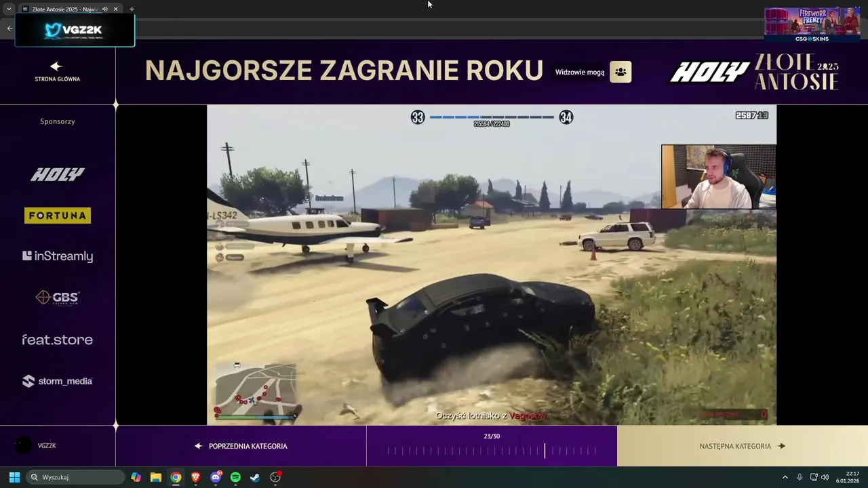
Task: Select the Złote Antosie 2025 browser tab
Action: pos(70,9)
